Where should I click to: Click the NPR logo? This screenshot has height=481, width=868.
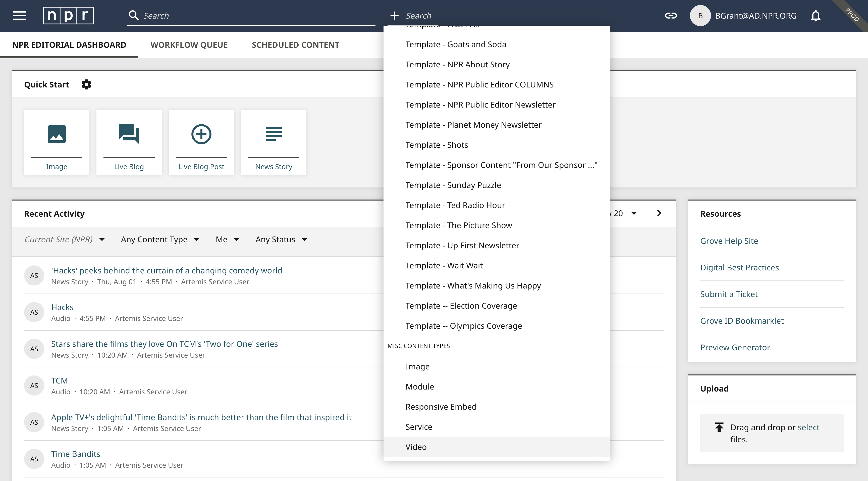[68, 16]
